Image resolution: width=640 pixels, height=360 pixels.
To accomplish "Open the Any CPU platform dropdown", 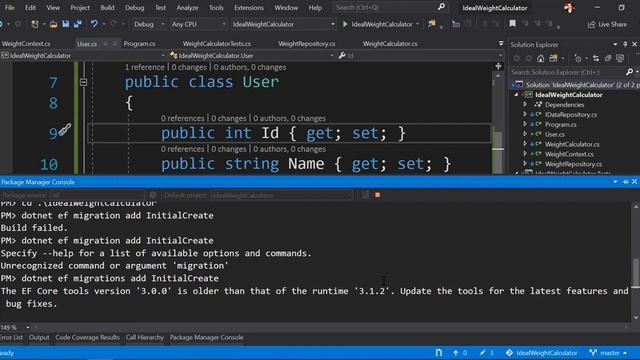I will click(x=223, y=24).
